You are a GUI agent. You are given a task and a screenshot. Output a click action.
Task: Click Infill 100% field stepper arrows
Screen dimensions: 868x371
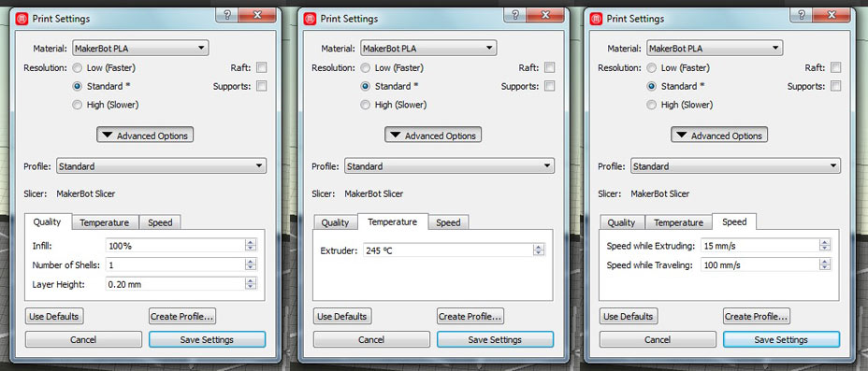coord(251,246)
